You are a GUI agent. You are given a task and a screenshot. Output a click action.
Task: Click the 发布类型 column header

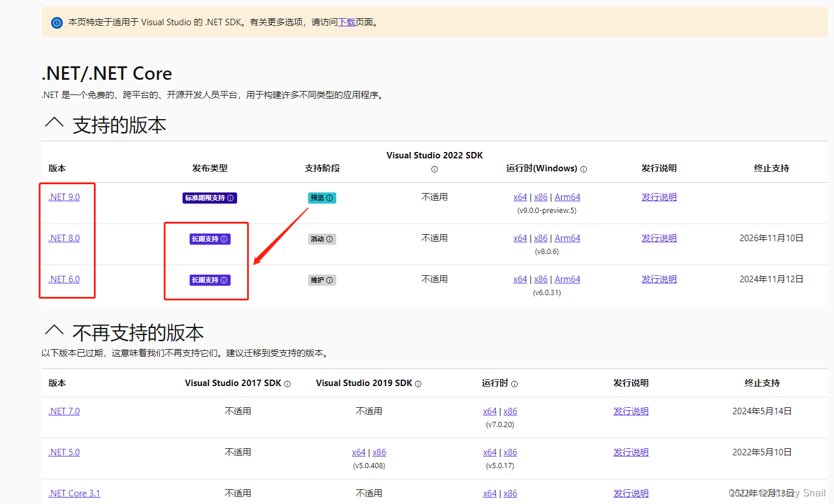(210, 168)
